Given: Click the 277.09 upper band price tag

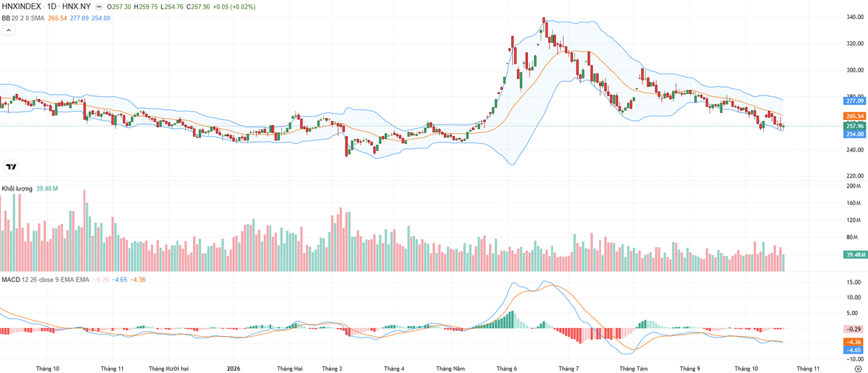Looking at the screenshot, I should click(x=855, y=100).
